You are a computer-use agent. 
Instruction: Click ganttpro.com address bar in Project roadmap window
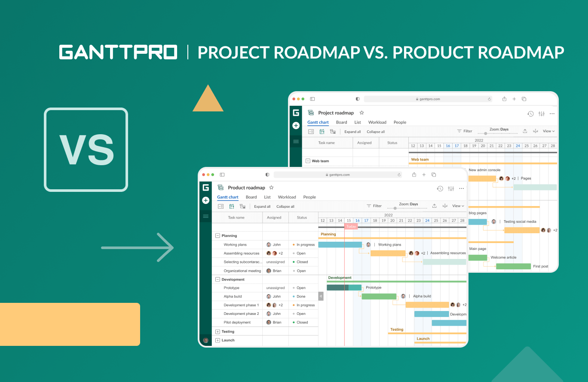click(429, 99)
